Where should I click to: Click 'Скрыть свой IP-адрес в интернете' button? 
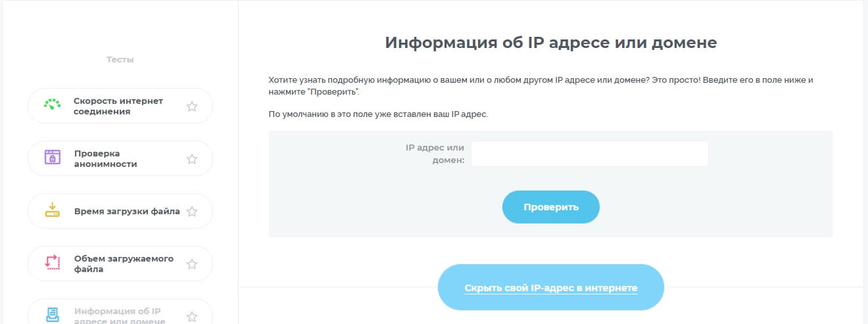[551, 287]
